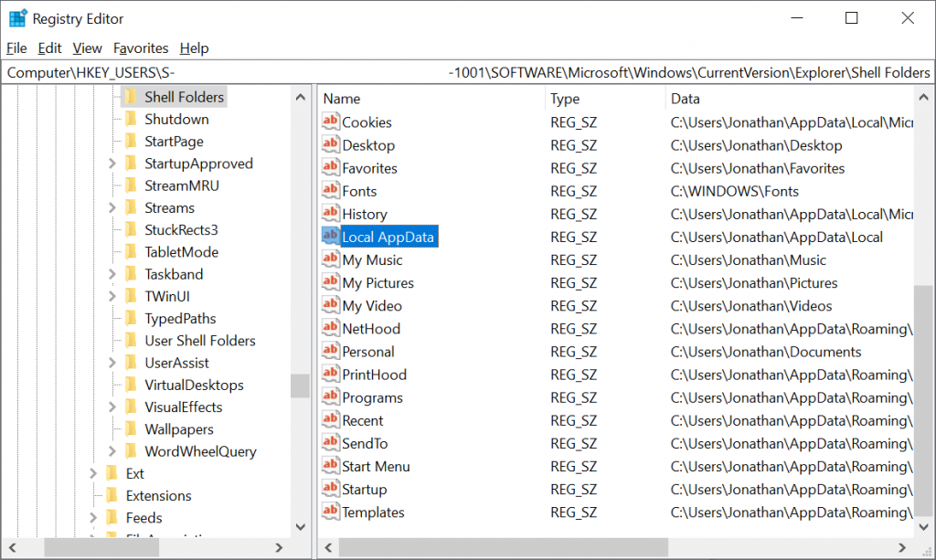The width and height of the screenshot is (936, 560).
Task: Click the string icon beside Startup entry
Action: click(330, 489)
